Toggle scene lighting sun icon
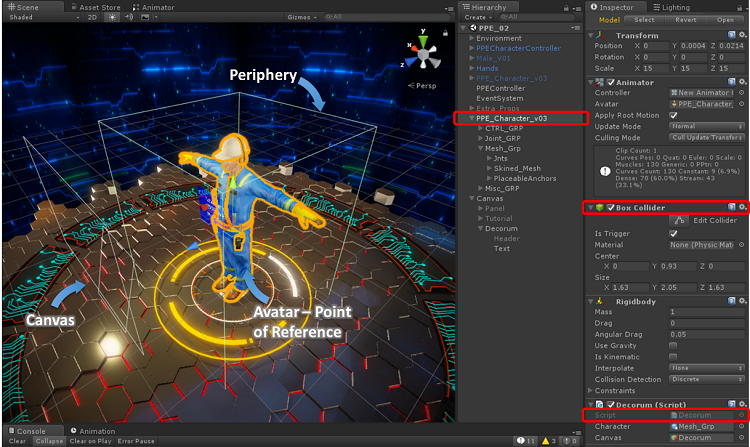The image size is (750, 447). click(x=112, y=17)
